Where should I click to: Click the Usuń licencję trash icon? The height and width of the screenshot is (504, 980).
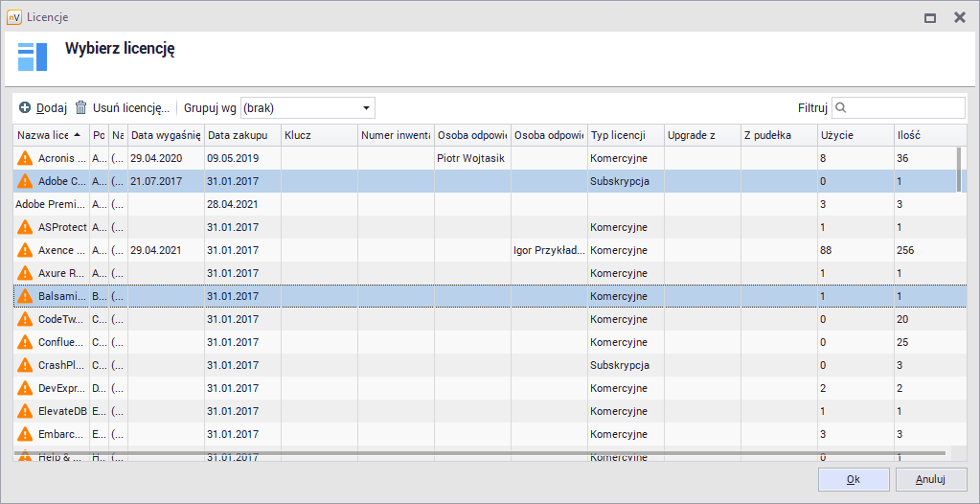point(81,108)
